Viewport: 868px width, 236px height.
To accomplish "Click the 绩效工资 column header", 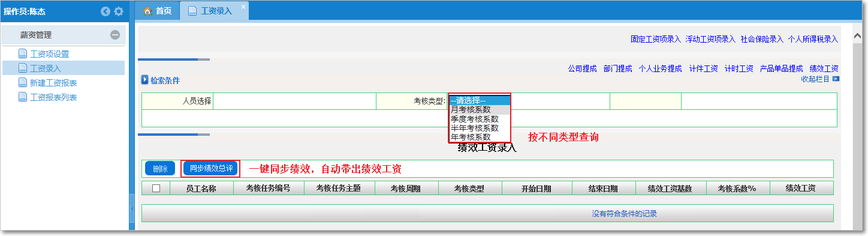I will (801, 189).
